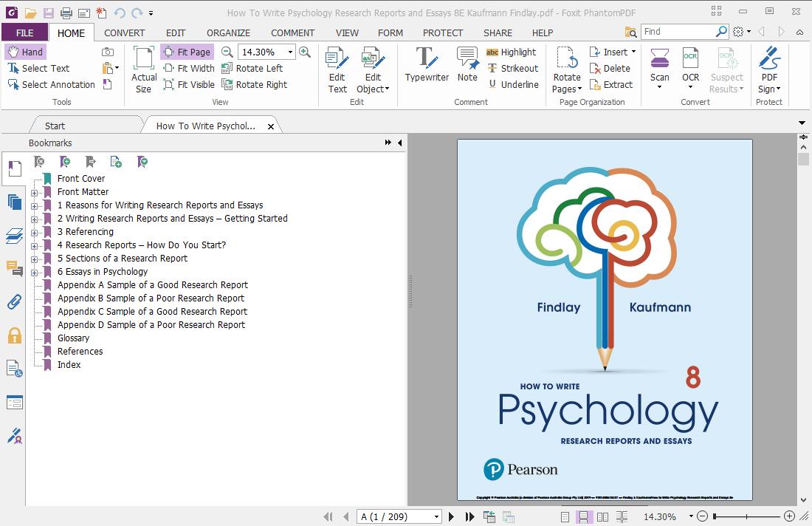The height and width of the screenshot is (526, 812).
Task: Switch to the Start document tab
Action: click(55, 126)
